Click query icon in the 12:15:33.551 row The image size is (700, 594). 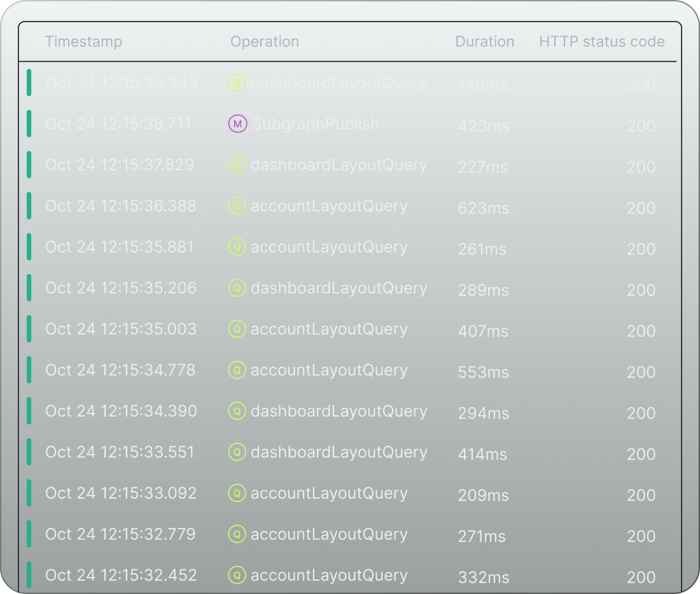coord(237,452)
